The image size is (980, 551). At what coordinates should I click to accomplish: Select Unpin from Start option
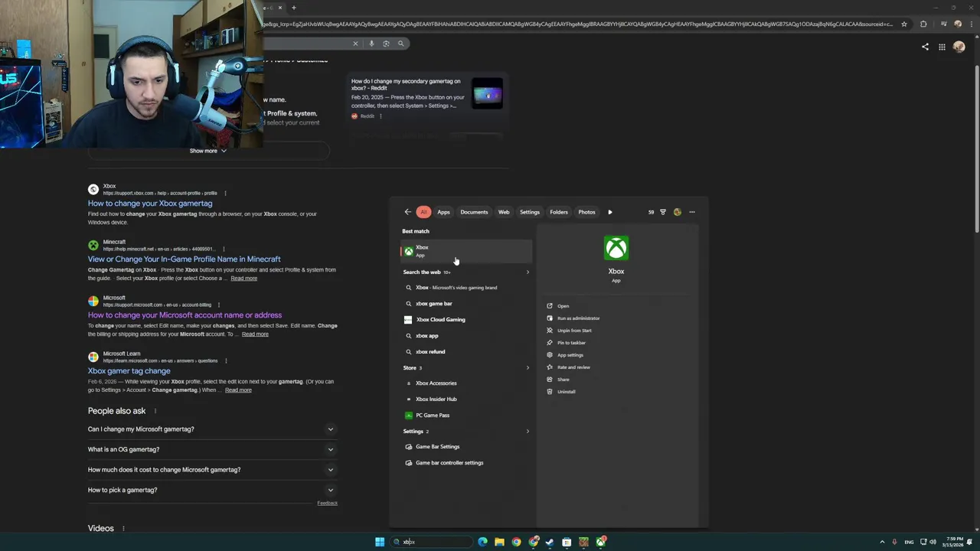(x=574, y=331)
